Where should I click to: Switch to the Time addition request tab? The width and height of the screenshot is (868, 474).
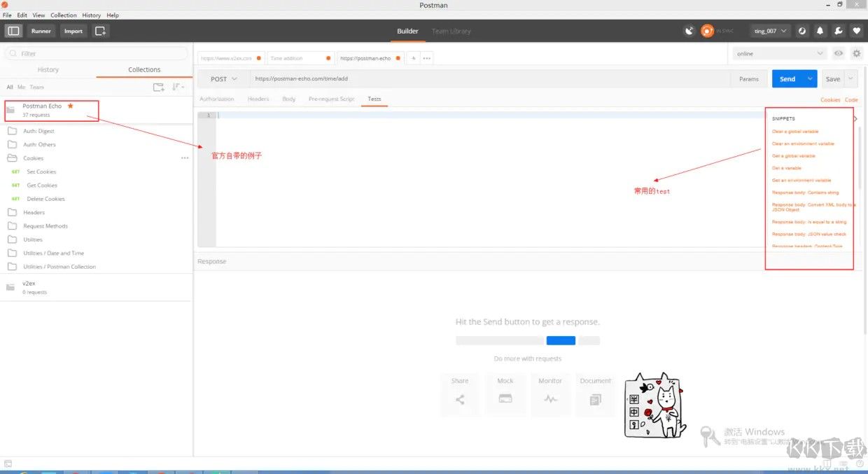(x=300, y=58)
